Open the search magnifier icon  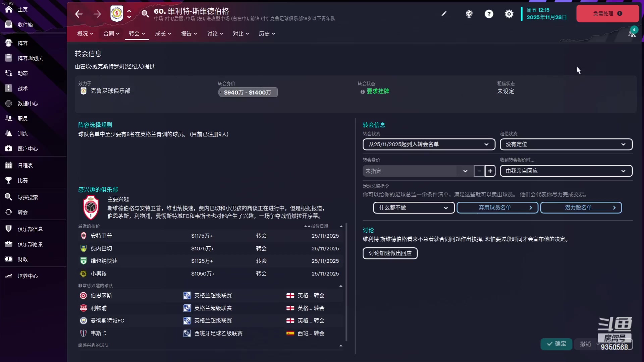click(x=145, y=14)
